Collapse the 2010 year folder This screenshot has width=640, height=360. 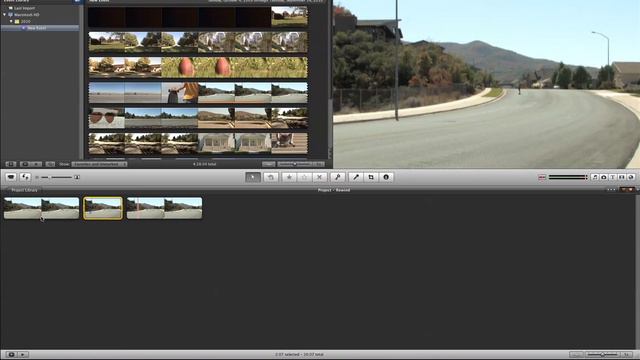(11, 21)
